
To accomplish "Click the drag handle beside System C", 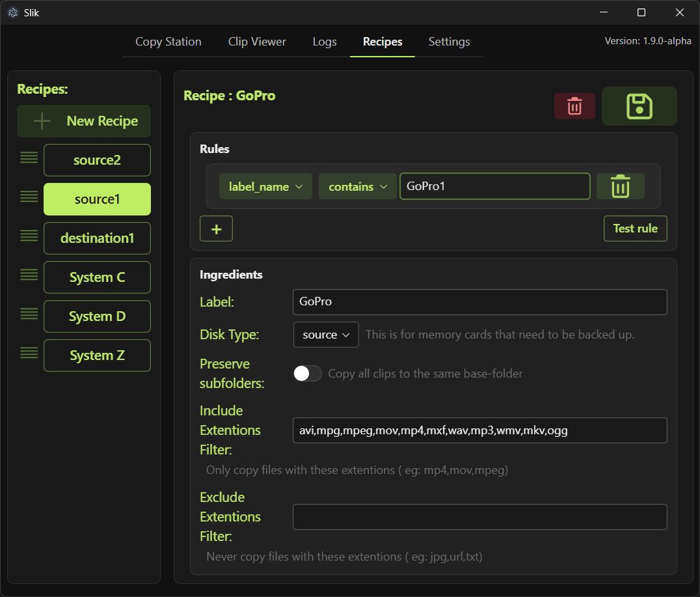I will coord(29,275).
